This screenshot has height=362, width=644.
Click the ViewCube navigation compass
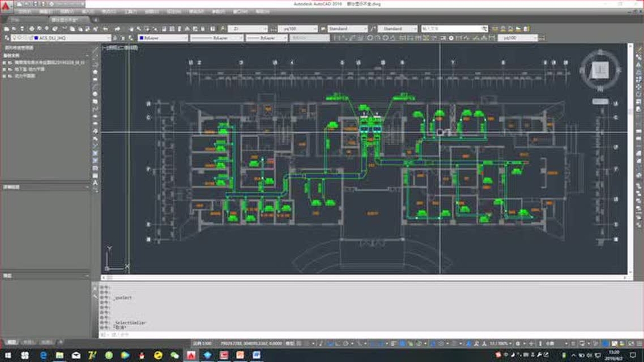pos(599,70)
